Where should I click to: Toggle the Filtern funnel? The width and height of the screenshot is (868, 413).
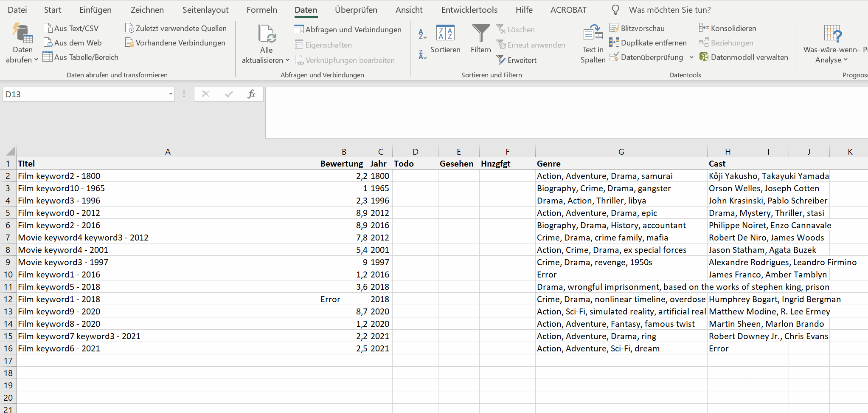[481, 39]
